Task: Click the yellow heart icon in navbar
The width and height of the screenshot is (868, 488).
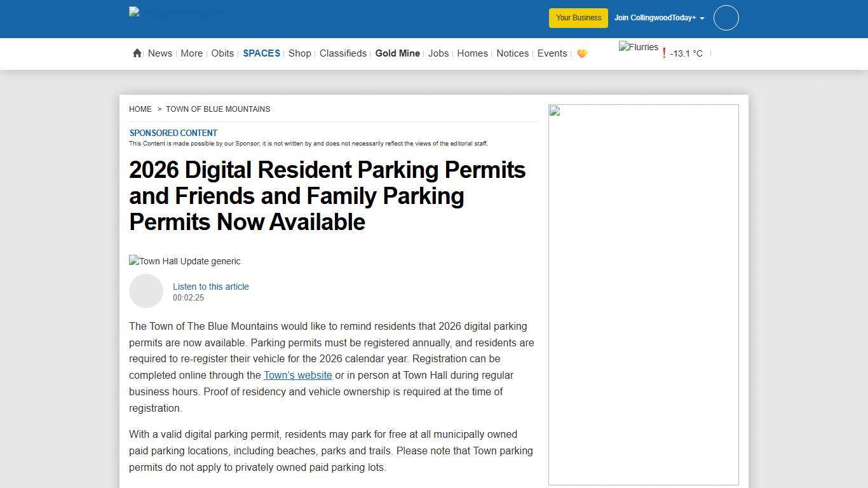Action: 582,54
